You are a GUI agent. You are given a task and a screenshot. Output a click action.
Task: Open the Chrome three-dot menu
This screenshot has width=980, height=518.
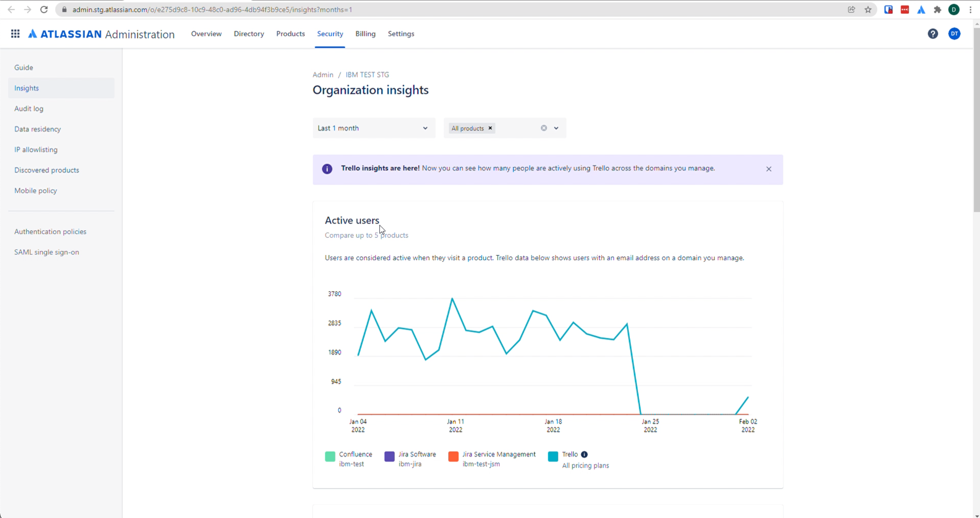tap(970, 10)
